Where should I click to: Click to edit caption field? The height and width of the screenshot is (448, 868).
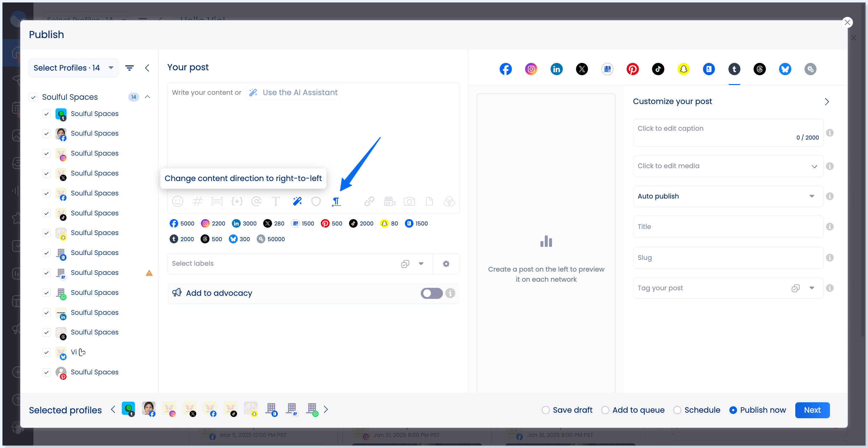point(728,133)
